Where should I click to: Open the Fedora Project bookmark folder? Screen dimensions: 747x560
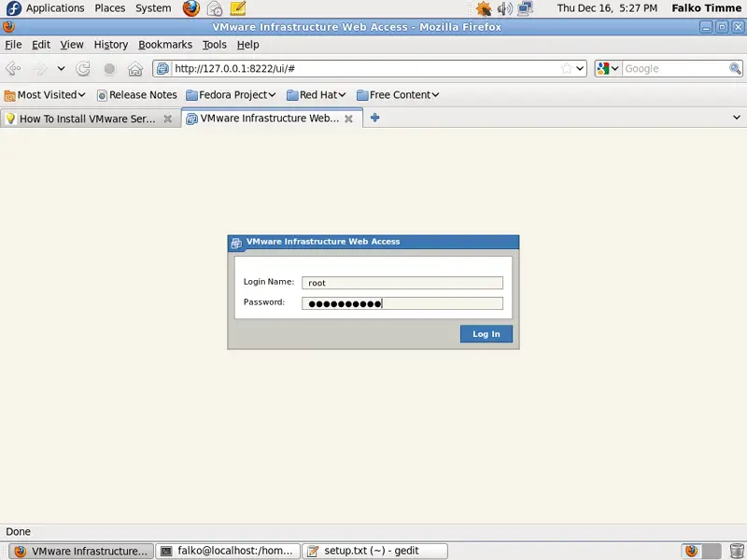tap(231, 94)
